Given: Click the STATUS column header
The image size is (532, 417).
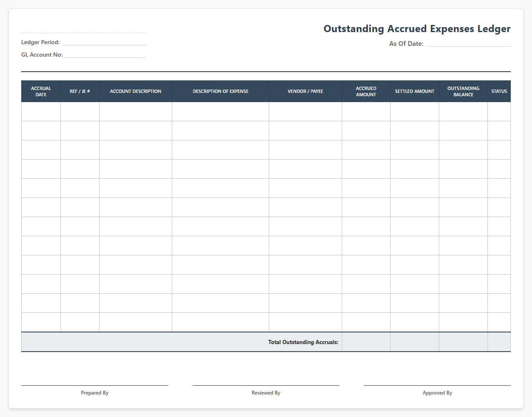Looking at the screenshot, I should (x=499, y=91).
